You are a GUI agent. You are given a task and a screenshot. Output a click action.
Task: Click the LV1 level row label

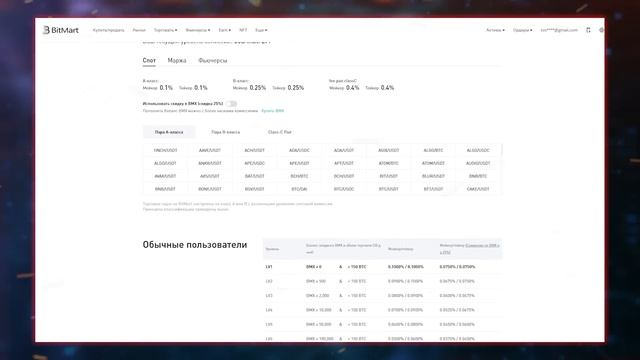point(269,267)
